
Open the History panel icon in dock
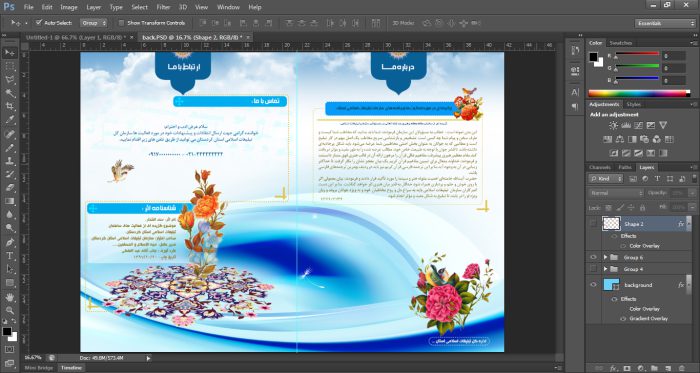coord(575,50)
